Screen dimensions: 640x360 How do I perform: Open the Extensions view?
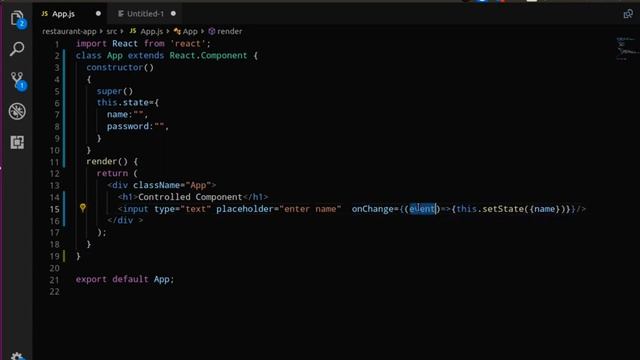(x=17, y=142)
